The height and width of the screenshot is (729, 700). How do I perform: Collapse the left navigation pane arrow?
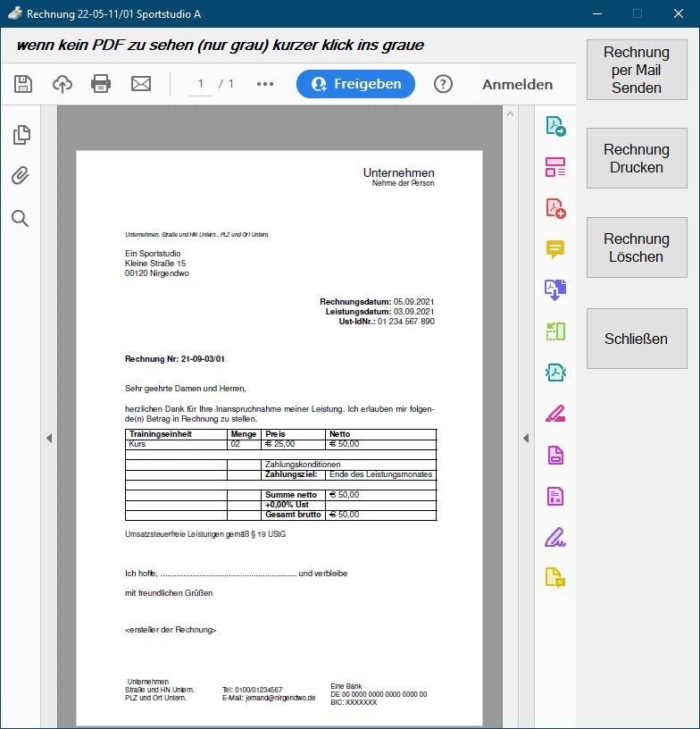tap(49, 439)
